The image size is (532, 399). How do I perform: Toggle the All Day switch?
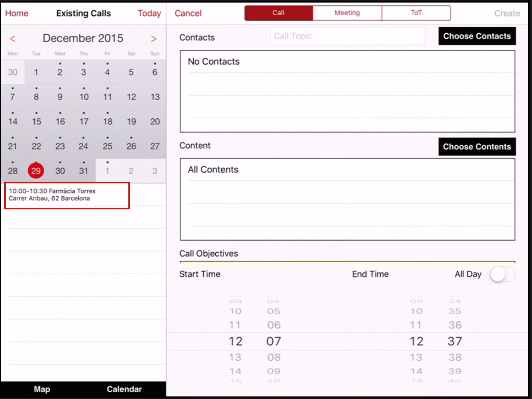click(502, 274)
